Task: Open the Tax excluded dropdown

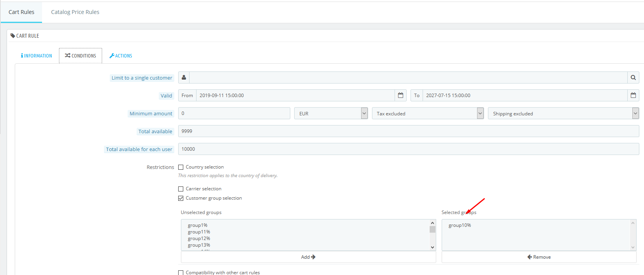Action: 428,113
